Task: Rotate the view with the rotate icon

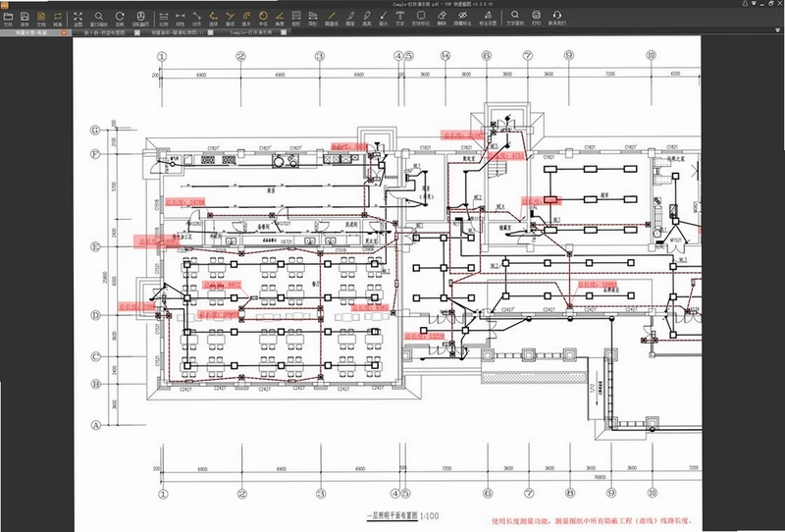Action: [120, 19]
